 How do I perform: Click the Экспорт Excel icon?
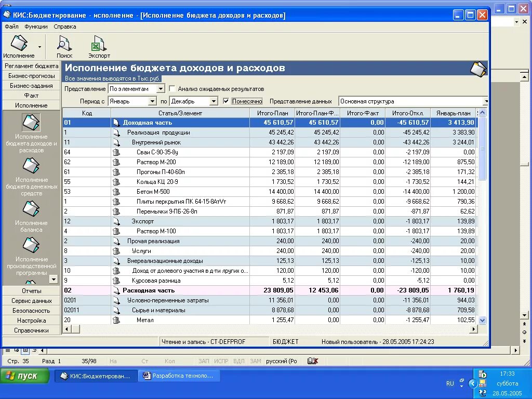point(99,44)
